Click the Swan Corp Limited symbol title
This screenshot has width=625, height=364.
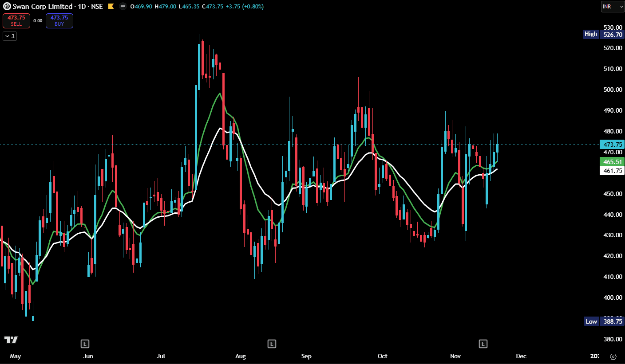coord(42,7)
